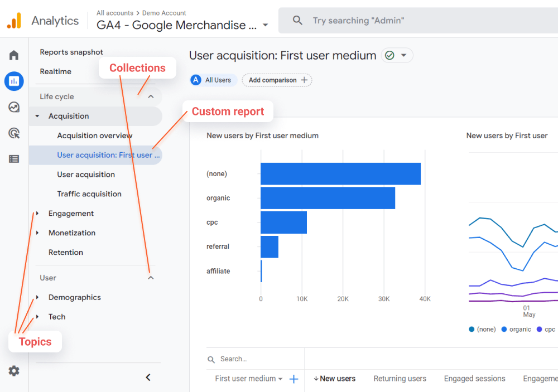Open the Explore icon in left rail
This screenshot has width=558, height=392.
click(x=14, y=107)
